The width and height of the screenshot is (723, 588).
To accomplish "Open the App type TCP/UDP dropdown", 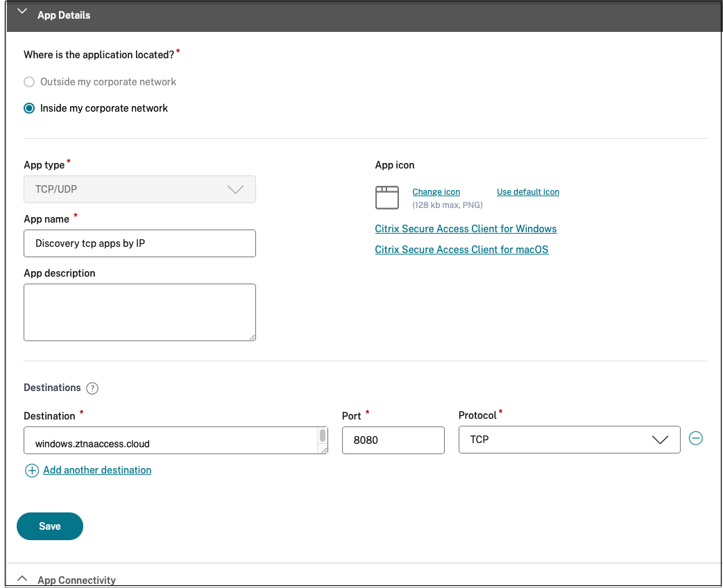I will pos(139,189).
